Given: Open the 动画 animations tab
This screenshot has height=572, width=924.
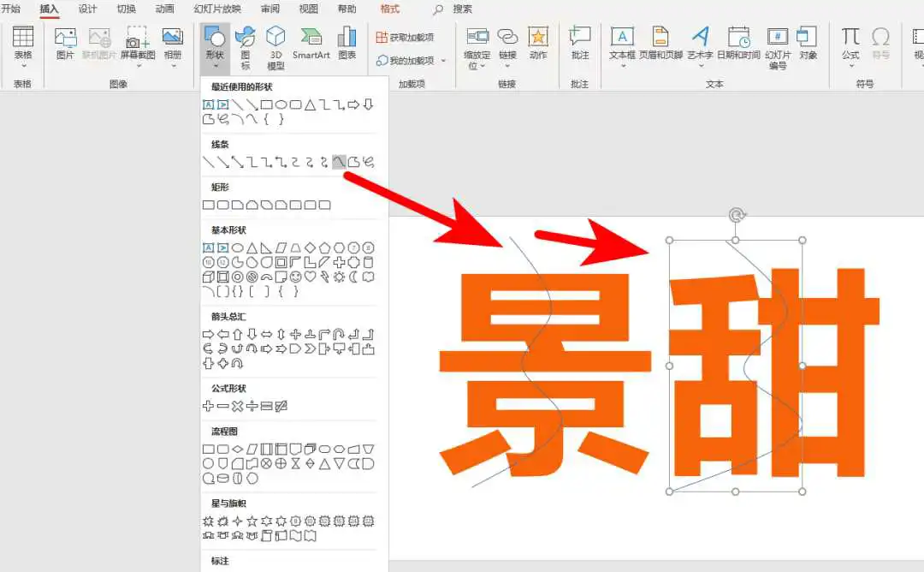Looking at the screenshot, I should pyautogui.click(x=164, y=9).
